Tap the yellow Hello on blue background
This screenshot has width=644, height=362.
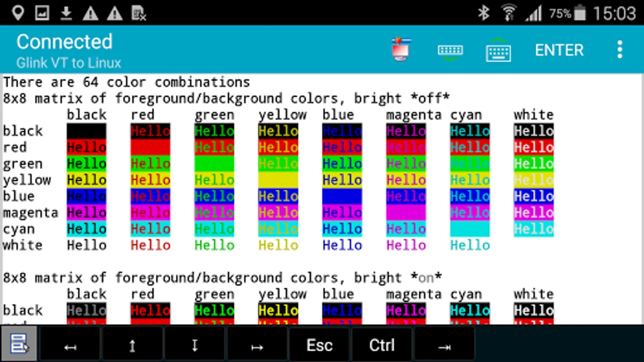278,196
